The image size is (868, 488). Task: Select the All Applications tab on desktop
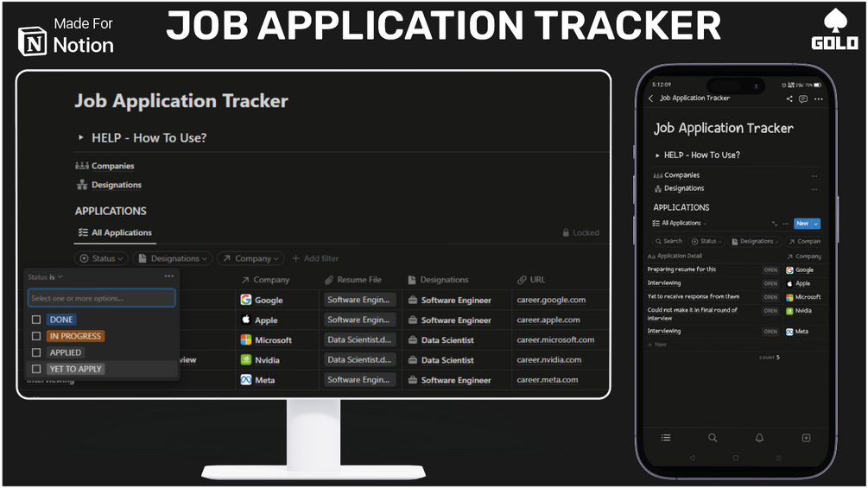pos(115,232)
